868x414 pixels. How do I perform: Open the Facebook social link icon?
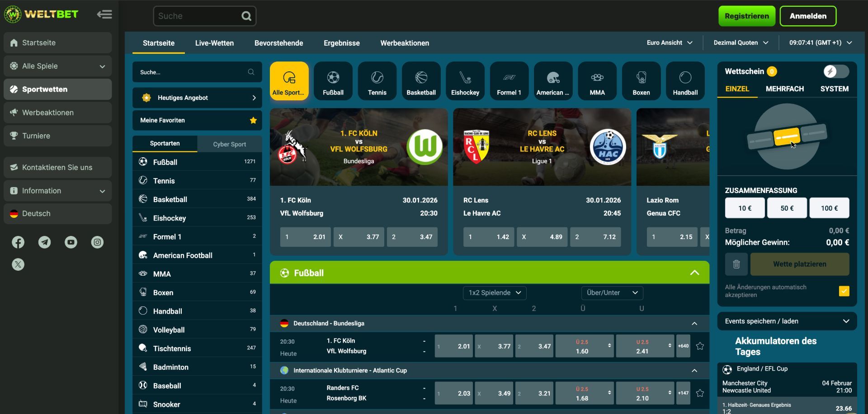point(18,242)
